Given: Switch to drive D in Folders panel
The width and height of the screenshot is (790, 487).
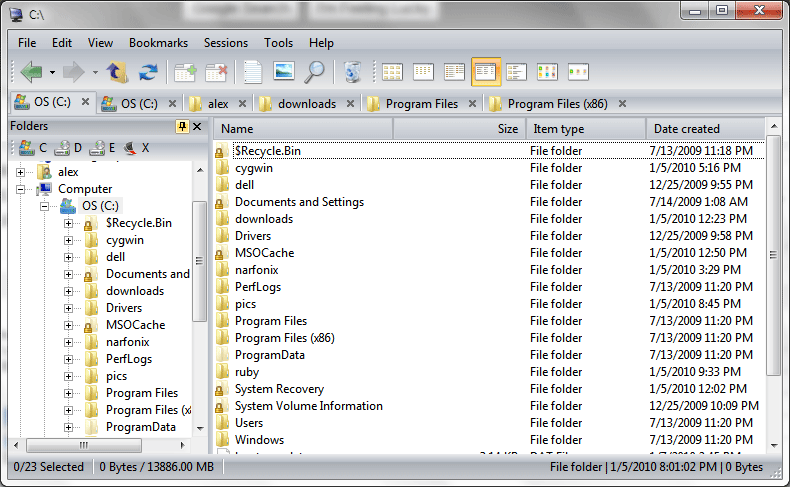Looking at the screenshot, I should pos(68,148).
